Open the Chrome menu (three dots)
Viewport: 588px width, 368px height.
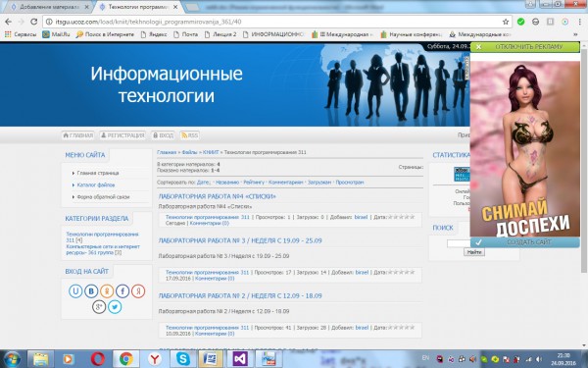click(x=580, y=22)
